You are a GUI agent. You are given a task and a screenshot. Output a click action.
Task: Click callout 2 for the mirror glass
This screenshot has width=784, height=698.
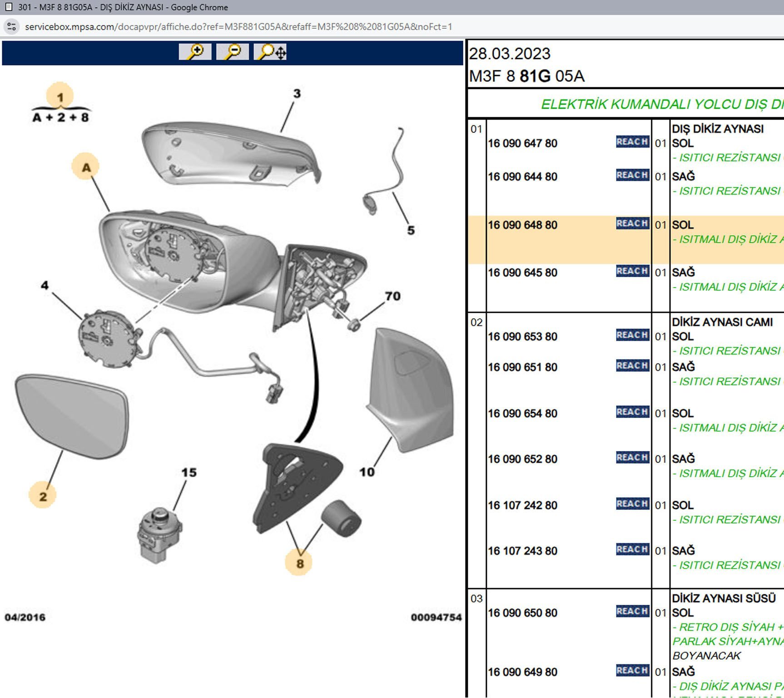point(43,496)
